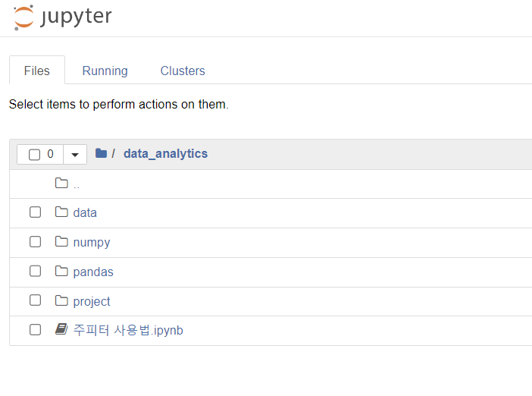Screen dimensions: 532x396
Task: Open the selection type dropdown arrow
Action: (75, 155)
